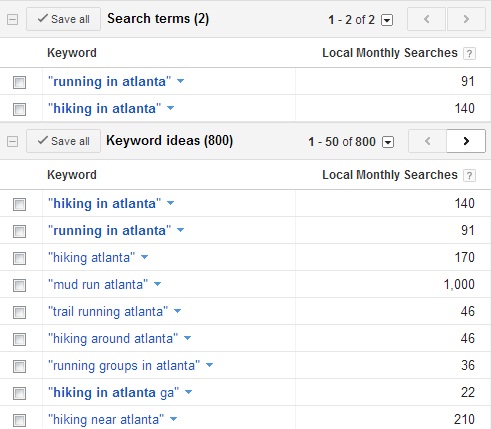Screen dimensions: 491x429
Task: Go to previous page of Keyword ideas
Action: (427, 141)
